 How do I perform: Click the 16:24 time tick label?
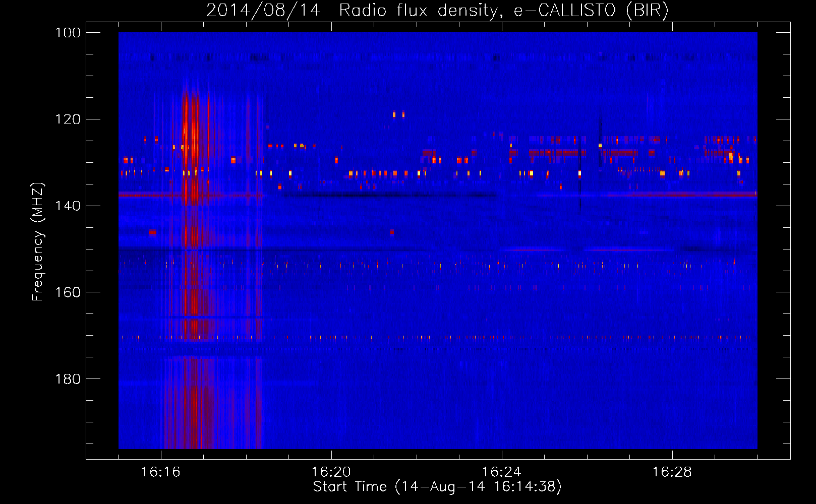[x=502, y=472]
